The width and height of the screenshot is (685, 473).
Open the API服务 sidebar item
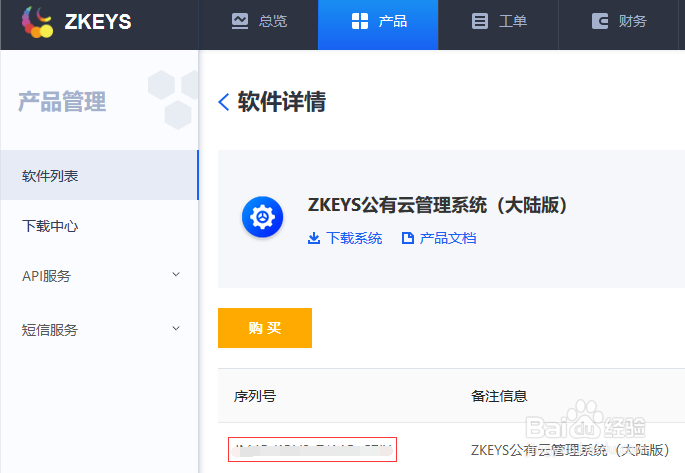(x=99, y=276)
